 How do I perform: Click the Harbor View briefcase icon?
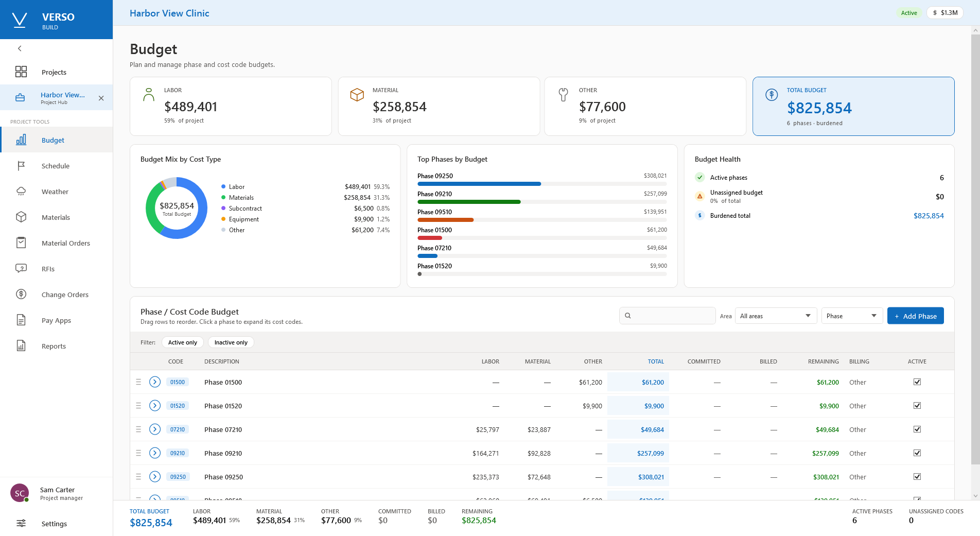click(x=20, y=98)
